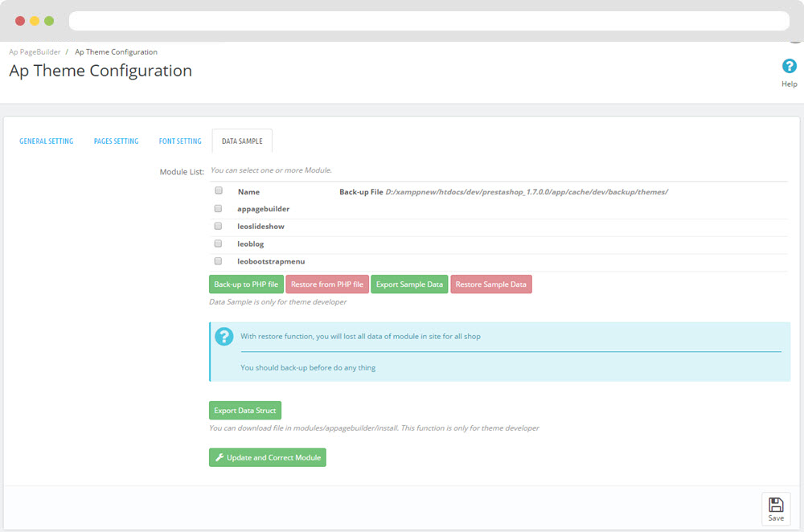Viewport: 804px width, 532px height.
Task: Open the Pages Setting tab
Action: (116, 141)
